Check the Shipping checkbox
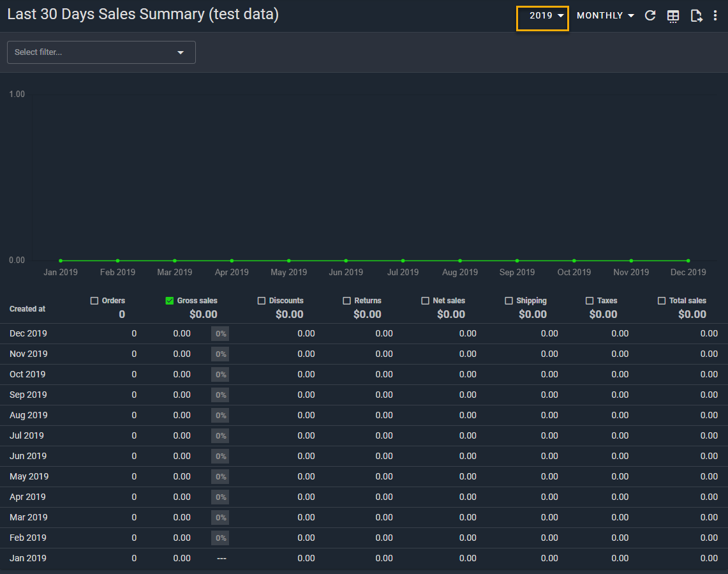Viewport: 728px width, 574px height. point(509,301)
